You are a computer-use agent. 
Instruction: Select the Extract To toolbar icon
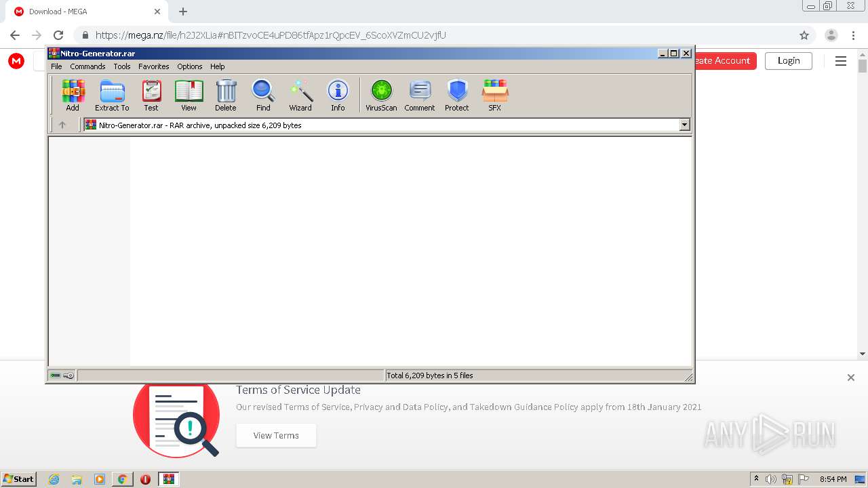[112, 95]
